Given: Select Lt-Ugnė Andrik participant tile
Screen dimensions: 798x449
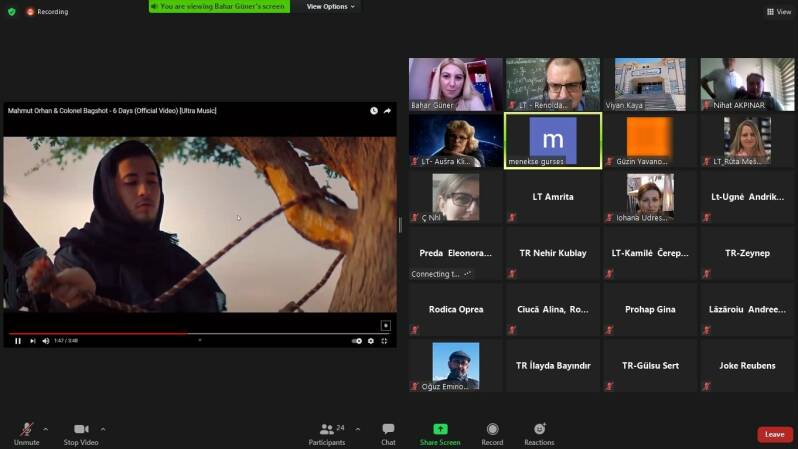Looking at the screenshot, I should [747, 197].
